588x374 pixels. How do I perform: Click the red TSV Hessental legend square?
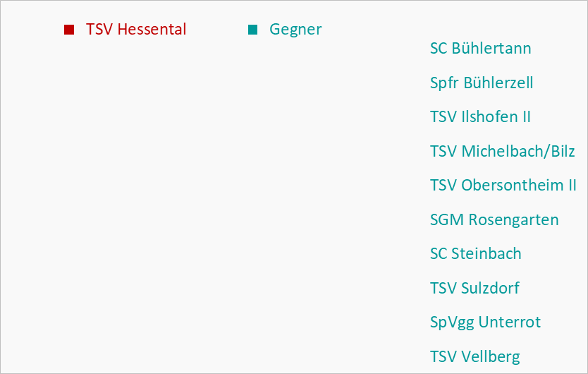pos(69,30)
